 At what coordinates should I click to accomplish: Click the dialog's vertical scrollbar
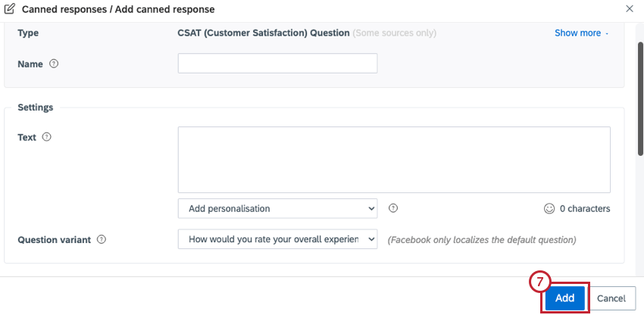(x=640, y=98)
